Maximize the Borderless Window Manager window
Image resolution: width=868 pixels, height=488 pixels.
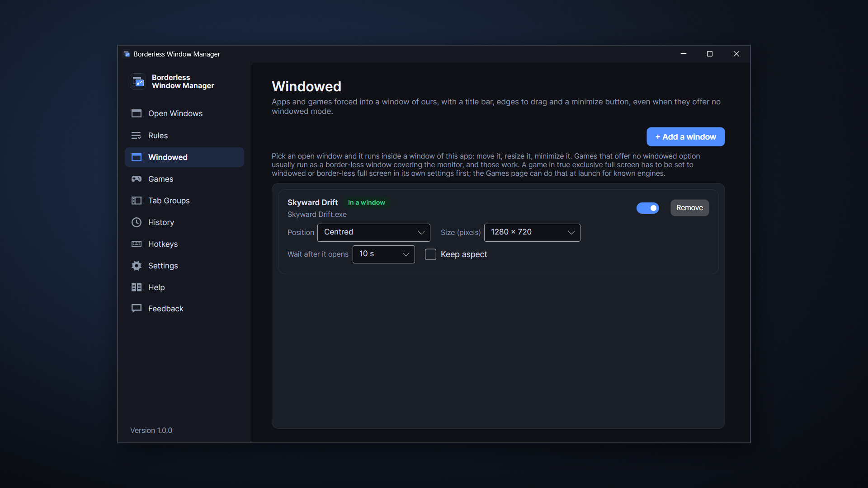point(710,54)
